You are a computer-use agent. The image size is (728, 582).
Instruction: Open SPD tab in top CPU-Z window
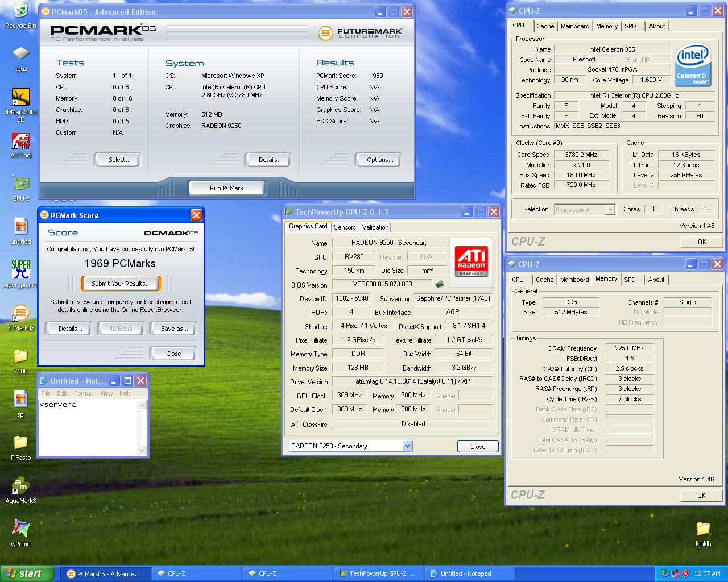(630, 26)
